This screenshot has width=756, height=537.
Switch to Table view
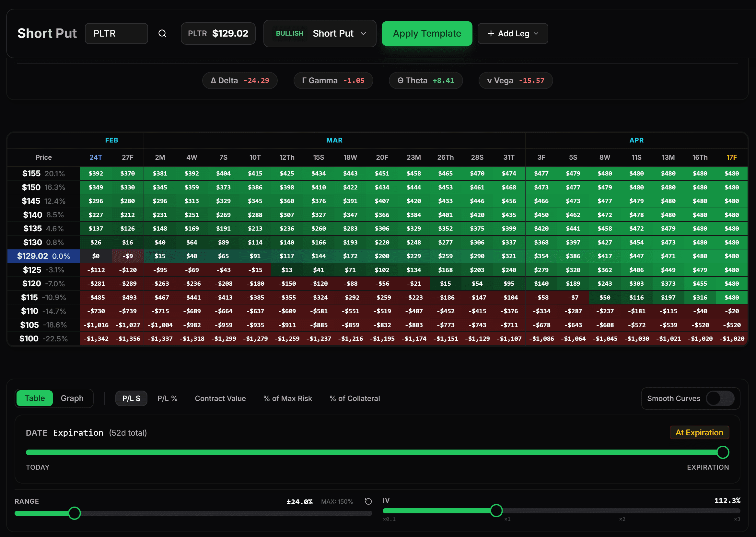[35, 398]
